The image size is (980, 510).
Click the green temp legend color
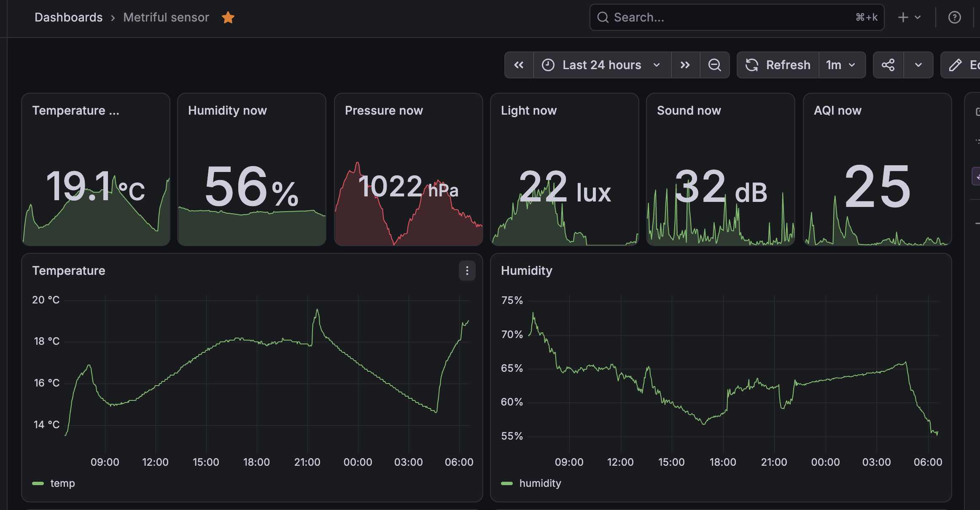pos(38,483)
